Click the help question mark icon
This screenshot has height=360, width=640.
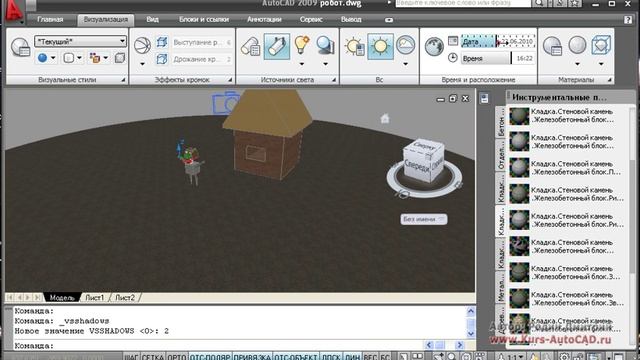(x=628, y=20)
